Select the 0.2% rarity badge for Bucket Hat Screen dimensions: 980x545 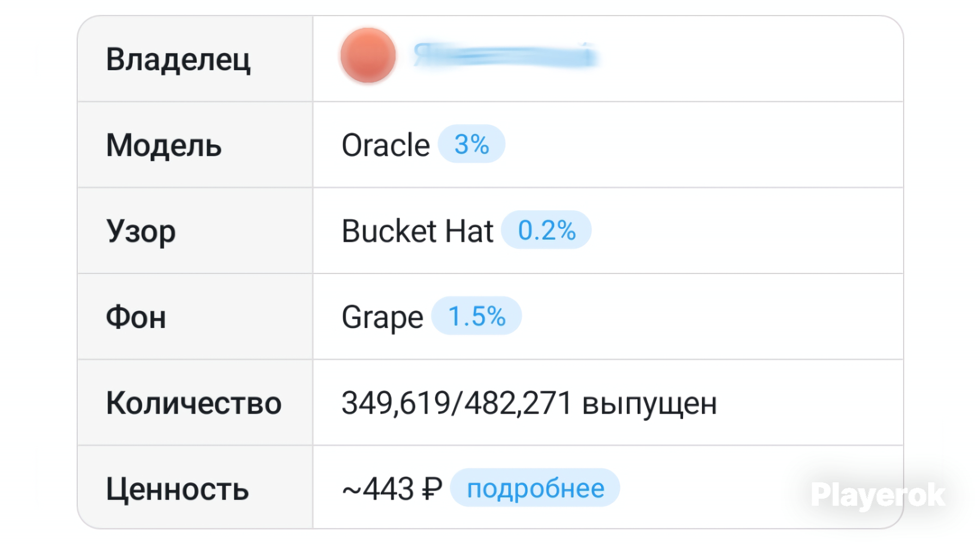(x=546, y=231)
